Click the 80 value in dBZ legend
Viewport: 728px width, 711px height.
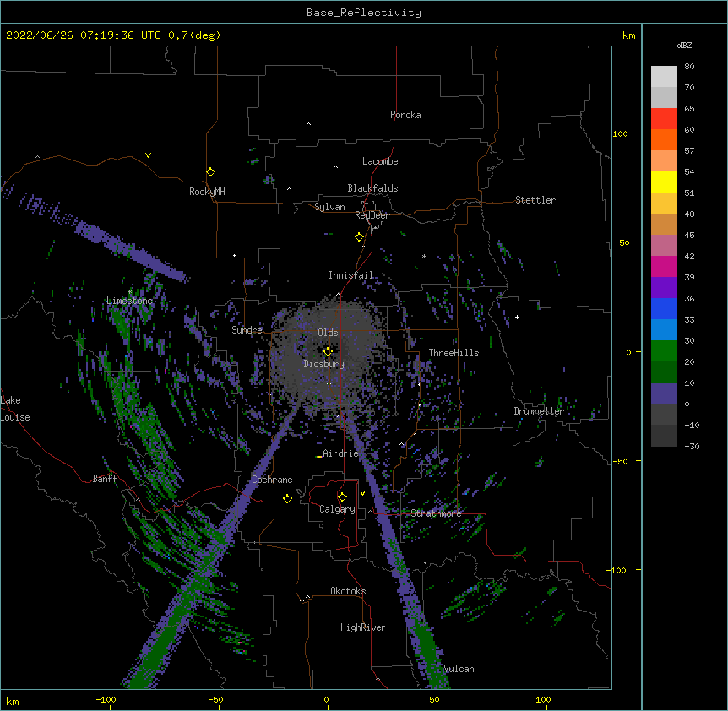tap(689, 67)
